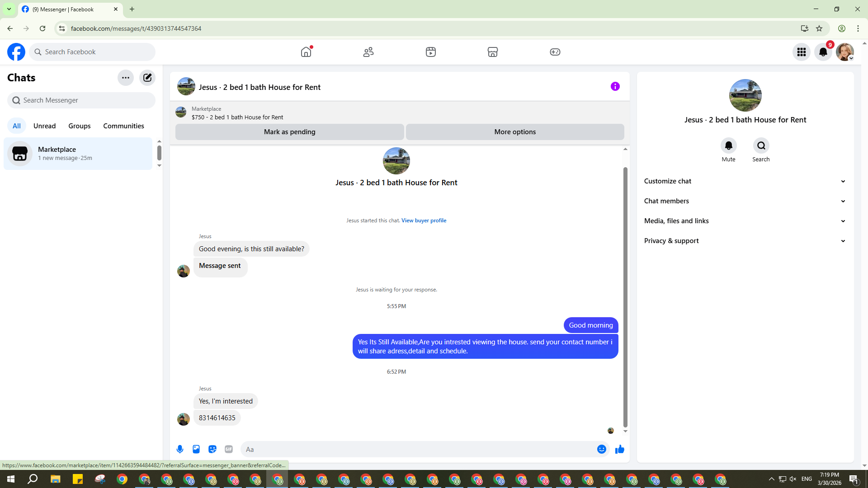The image size is (868, 488).
Task: Open the Marketplace icon in top navigation
Action: tap(493, 52)
